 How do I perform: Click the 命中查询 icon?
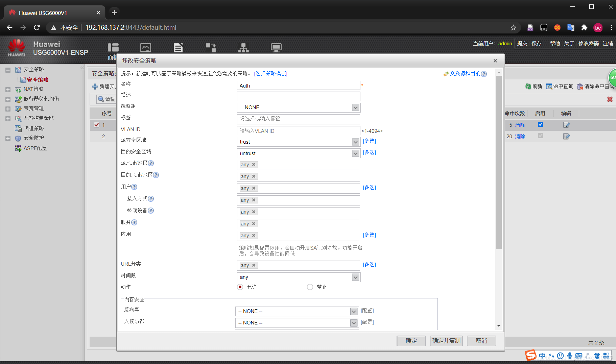tap(549, 87)
